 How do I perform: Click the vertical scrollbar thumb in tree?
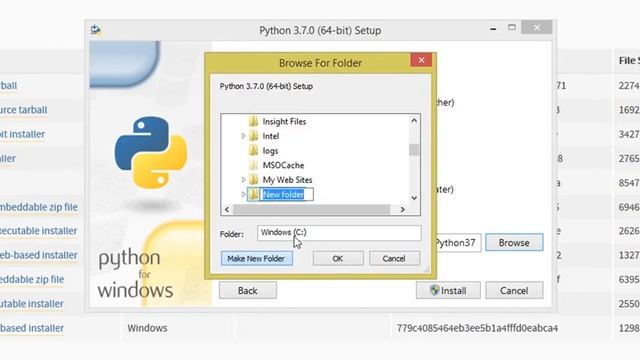pyautogui.click(x=414, y=150)
